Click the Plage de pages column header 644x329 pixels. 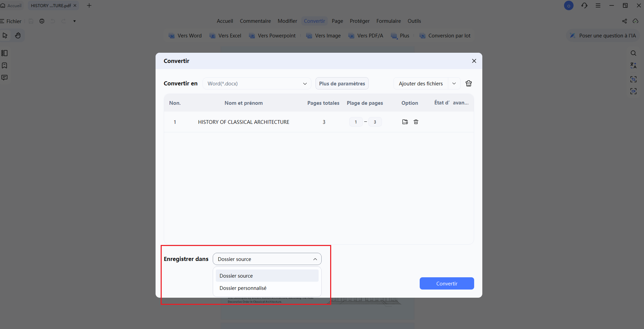[x=365, y=103]
